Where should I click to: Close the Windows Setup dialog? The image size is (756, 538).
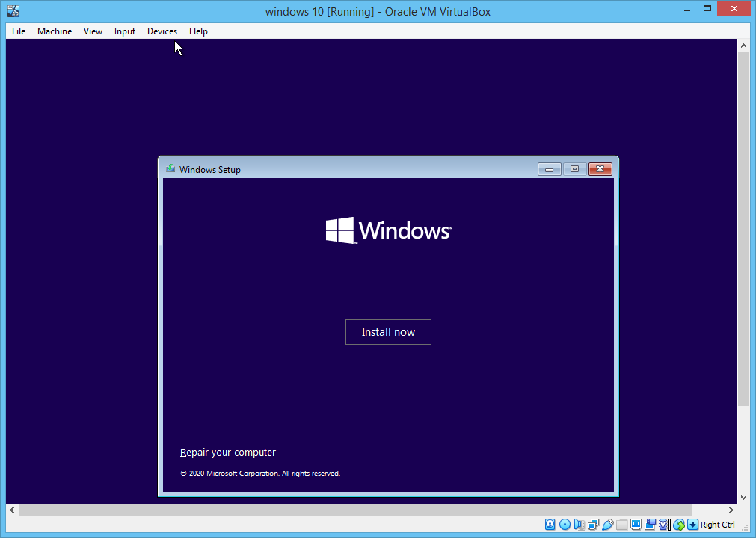600,169
